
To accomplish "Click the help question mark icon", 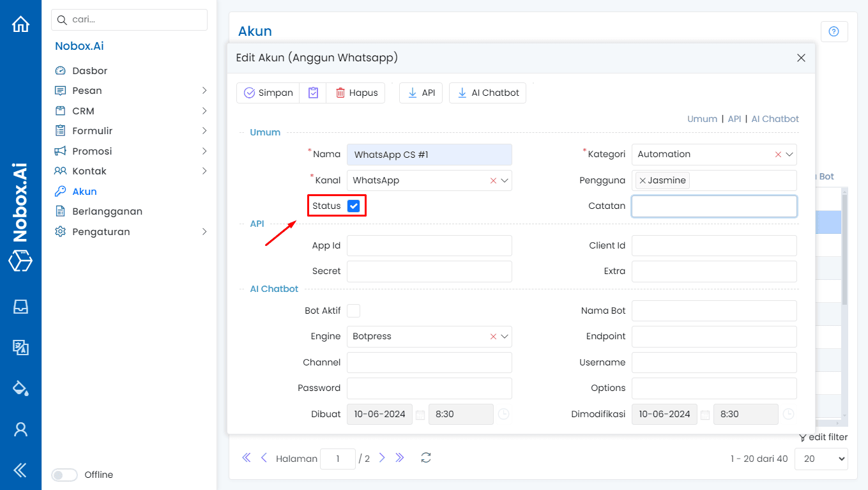I will 834,31.
